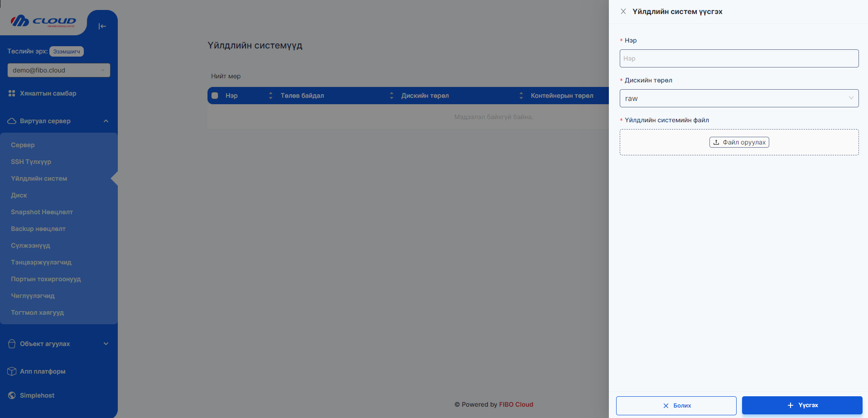868x418 pixels.
Task: Go to SSH Түлхүүр menu item
Action: click(x=31, y=162)
